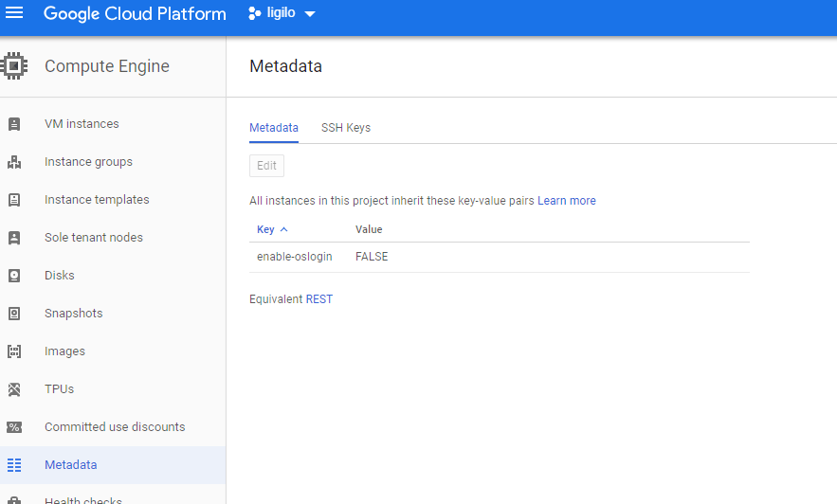Open the hamburger navigation menu
The image size is (837, 504).
click(x=14, y=13)
